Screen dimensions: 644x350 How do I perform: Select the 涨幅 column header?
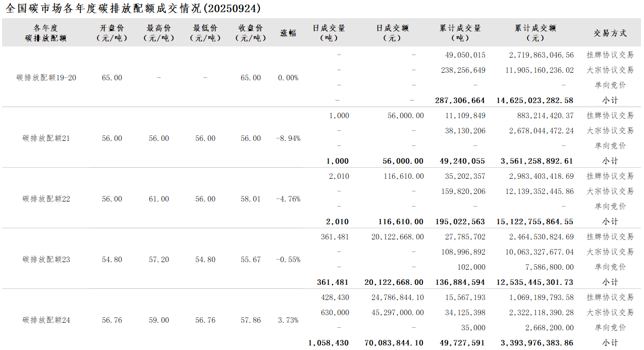(288, 33)
